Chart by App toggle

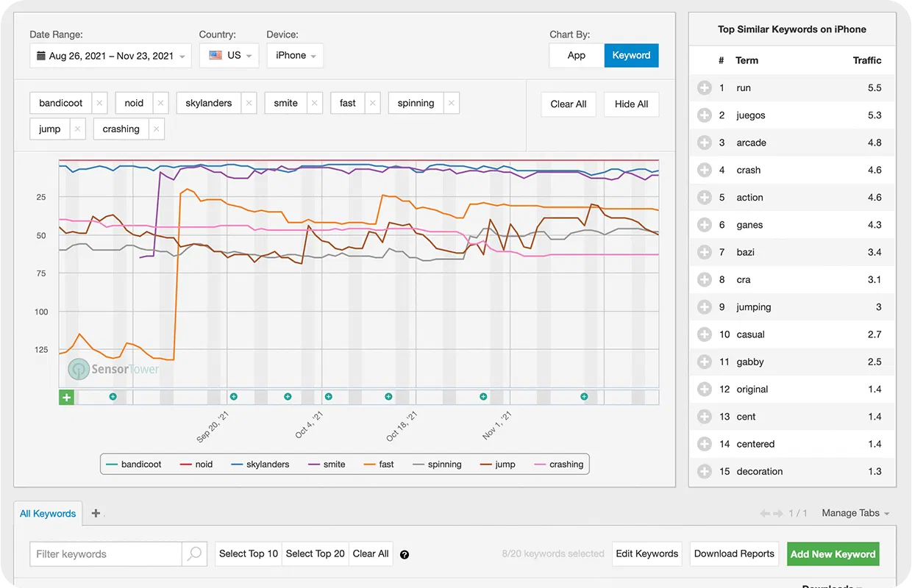click(x=577, y=55)
